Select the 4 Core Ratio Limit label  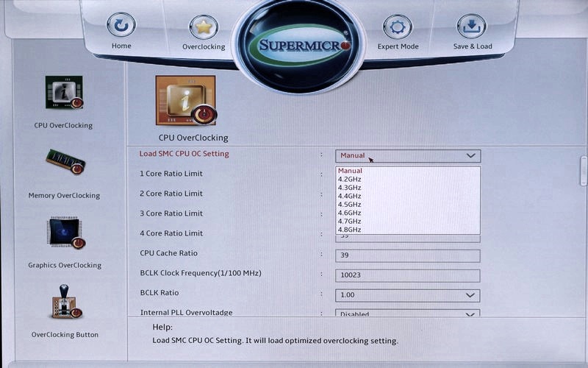171,233
